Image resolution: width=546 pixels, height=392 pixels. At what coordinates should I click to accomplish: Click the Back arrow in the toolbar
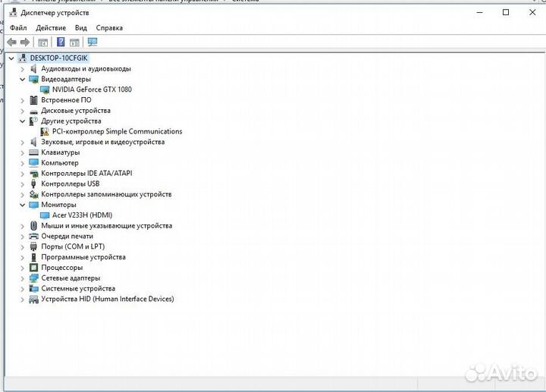point(11,42)
